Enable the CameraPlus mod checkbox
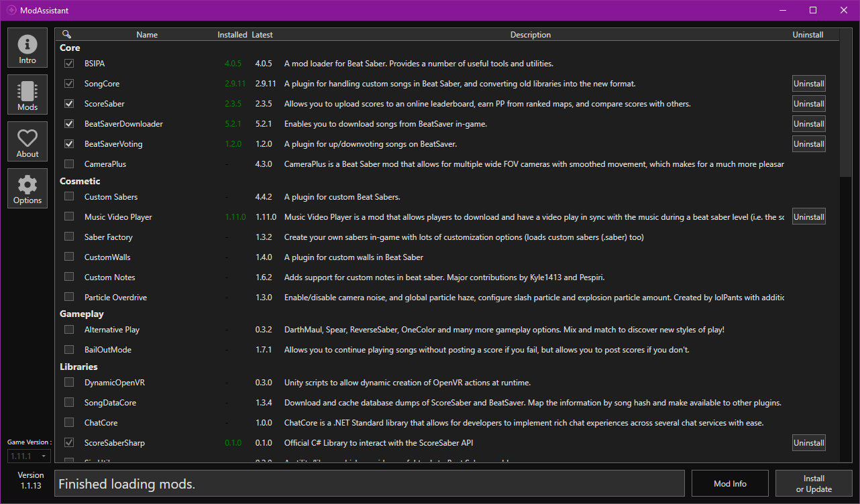This screenshot has height=504, width=860. click(x=69, y=164)
